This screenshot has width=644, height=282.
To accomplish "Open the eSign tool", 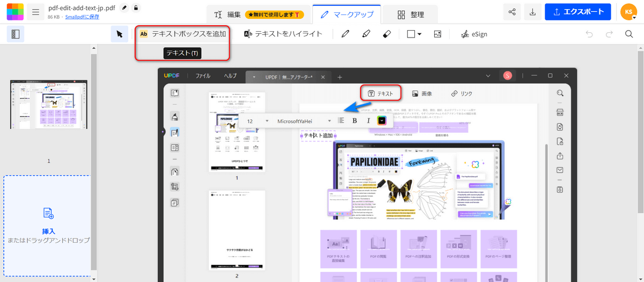I will coord(474,34).
